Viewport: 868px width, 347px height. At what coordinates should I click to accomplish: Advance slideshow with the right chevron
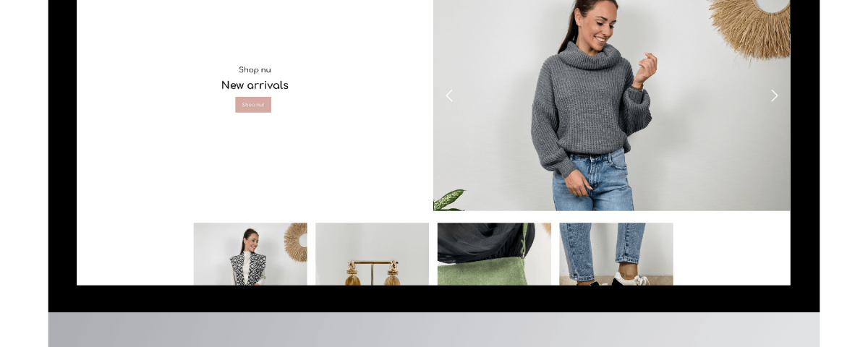(774, 95)
